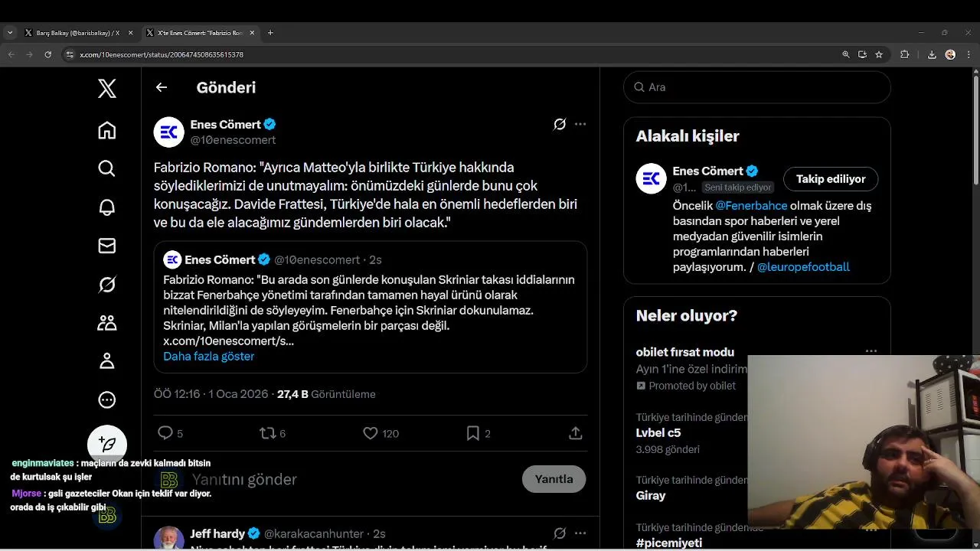Click the post timestamp ÖÖ 12:16 · 1 Oca 2026
The height and width of the screenshot is (551, 980).
[211, 394]
